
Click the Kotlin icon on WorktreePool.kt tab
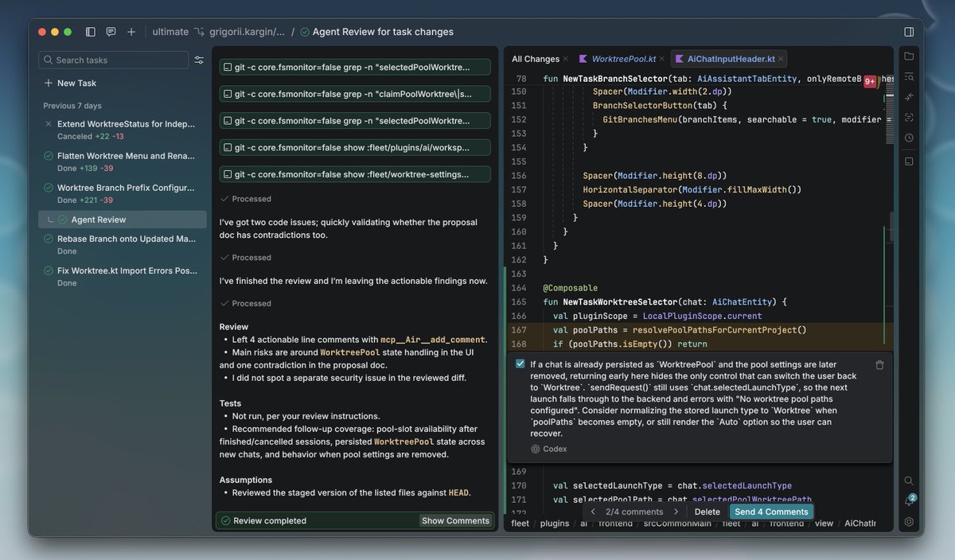[583, 59]
